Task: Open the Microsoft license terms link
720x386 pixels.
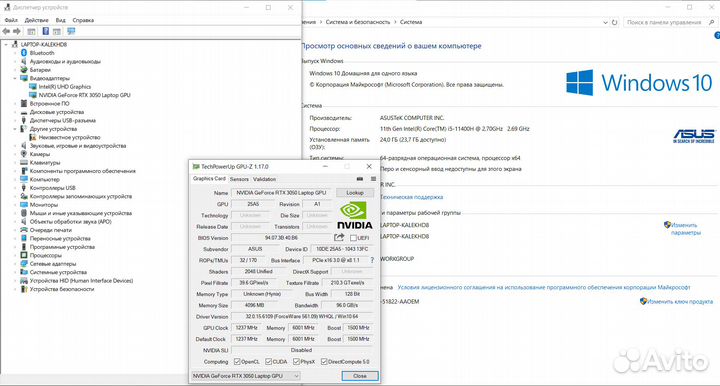Action: (x=544, y=287)
